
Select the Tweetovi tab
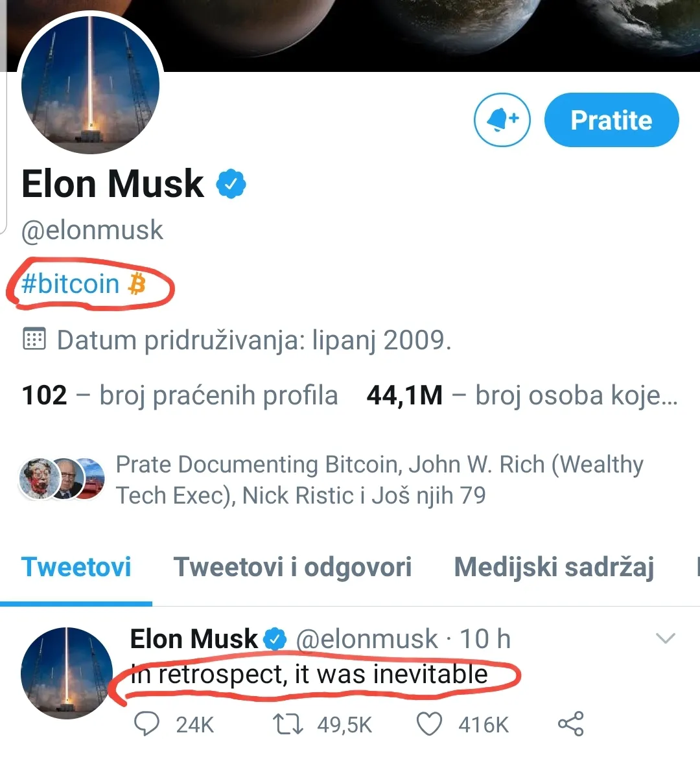[x=76, y=567]
